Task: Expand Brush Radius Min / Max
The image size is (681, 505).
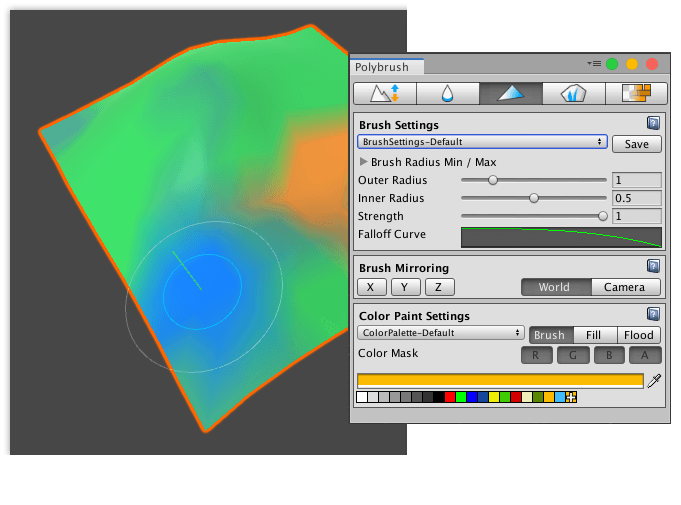Action: (364, 162)
